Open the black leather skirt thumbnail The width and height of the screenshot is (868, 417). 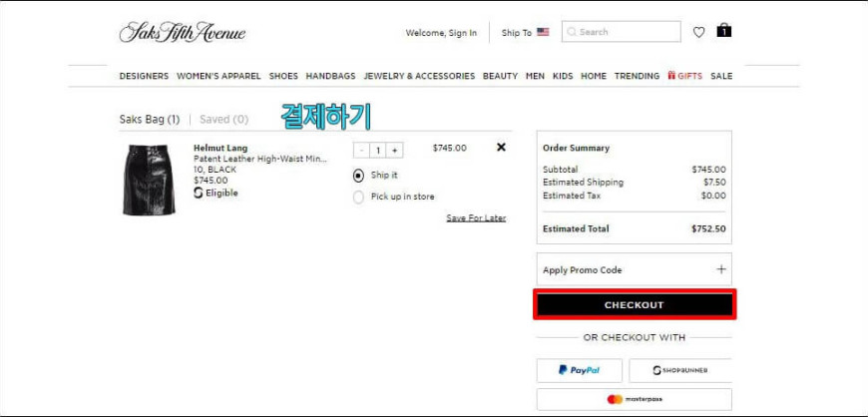149,180
